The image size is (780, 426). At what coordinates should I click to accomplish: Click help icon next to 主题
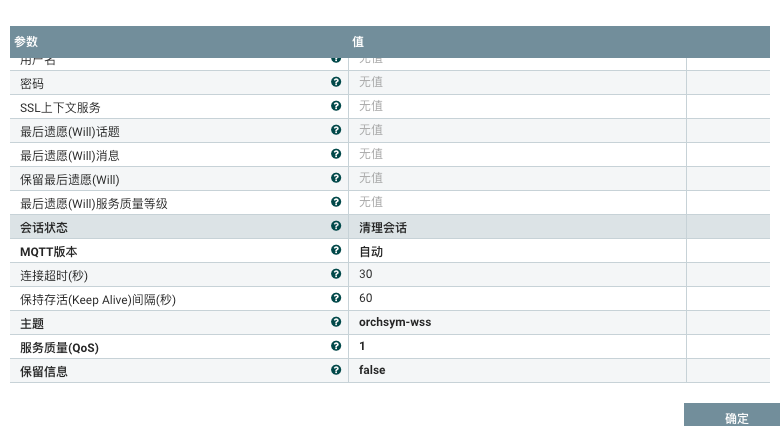pos(336,322)
